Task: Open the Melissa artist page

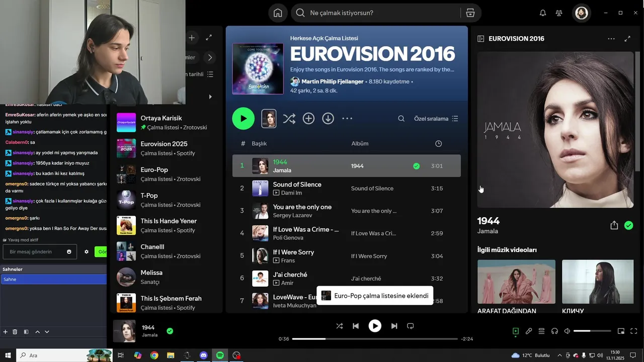Action: tap(166, 277)
